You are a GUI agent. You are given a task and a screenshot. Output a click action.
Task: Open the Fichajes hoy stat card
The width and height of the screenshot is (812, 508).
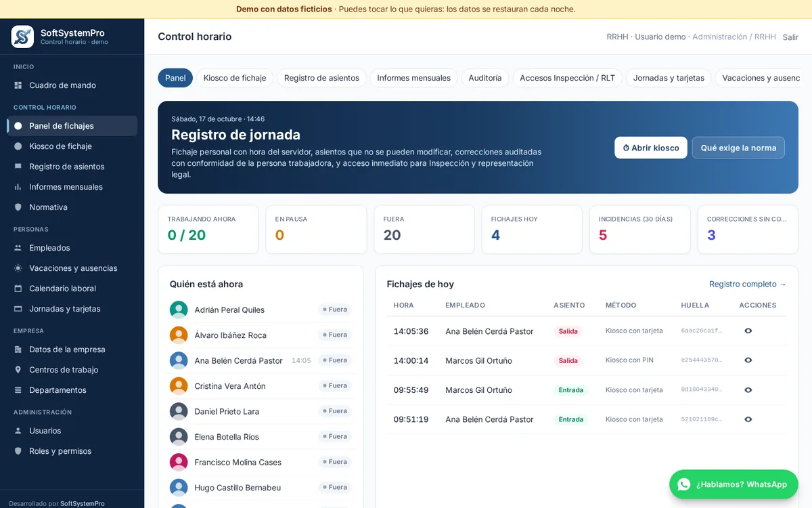[x=532, y=230]
